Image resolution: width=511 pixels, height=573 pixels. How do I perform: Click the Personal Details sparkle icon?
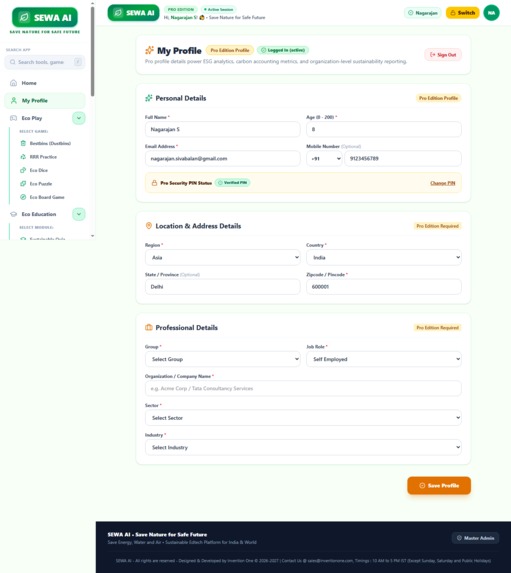coord(149,98)
